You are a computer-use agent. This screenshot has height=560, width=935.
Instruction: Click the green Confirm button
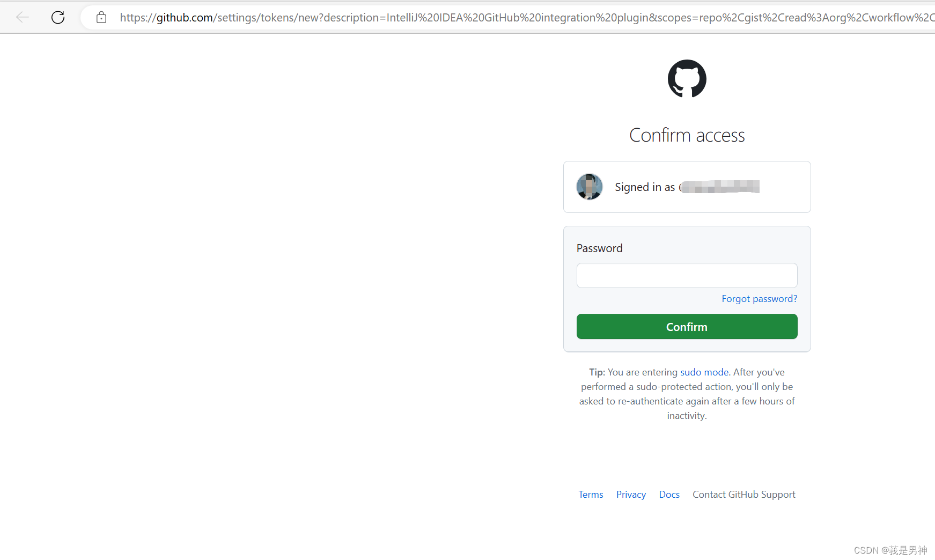[687, 327]
